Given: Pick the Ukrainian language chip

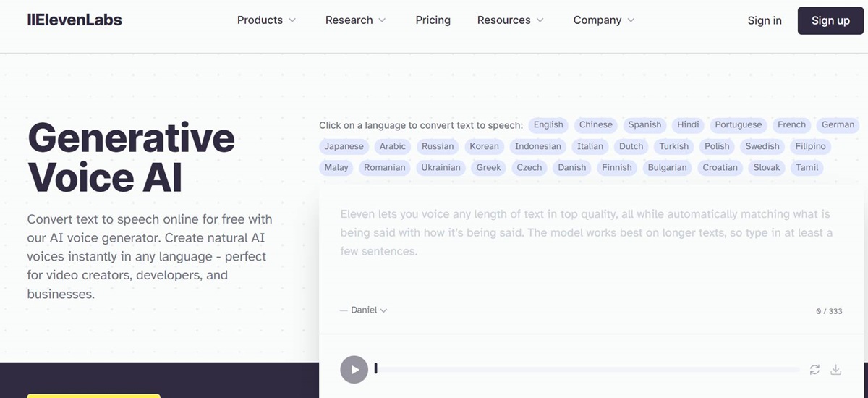Looking at the screenshot, I should click(441, 167).
